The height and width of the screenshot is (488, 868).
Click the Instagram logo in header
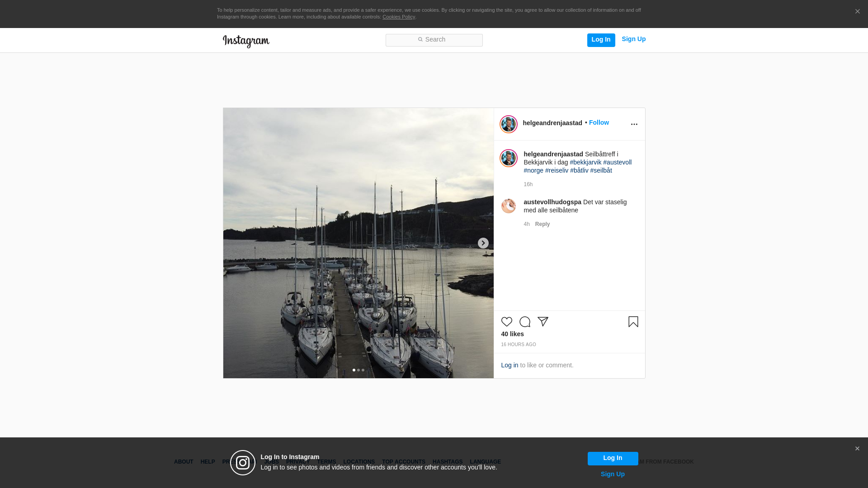(246, 41)
